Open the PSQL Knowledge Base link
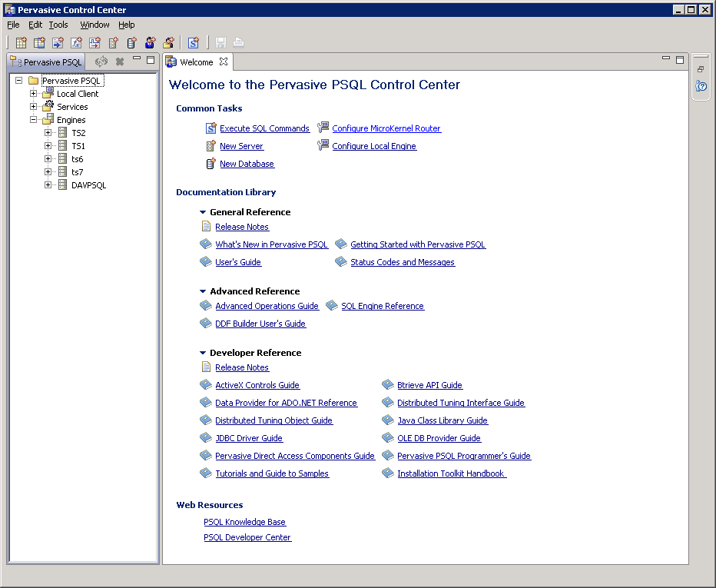This screenshot has height=588, width=716. tap(245, 522)
